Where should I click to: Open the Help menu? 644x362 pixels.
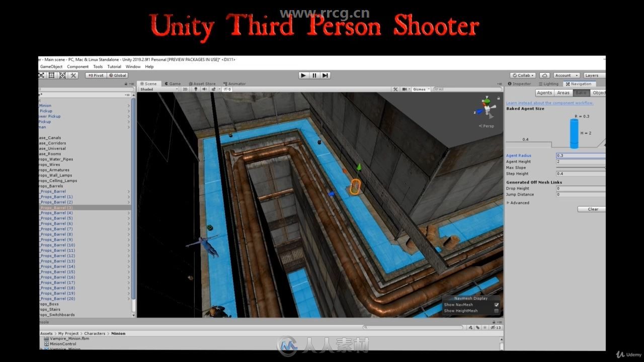(149, 66)
